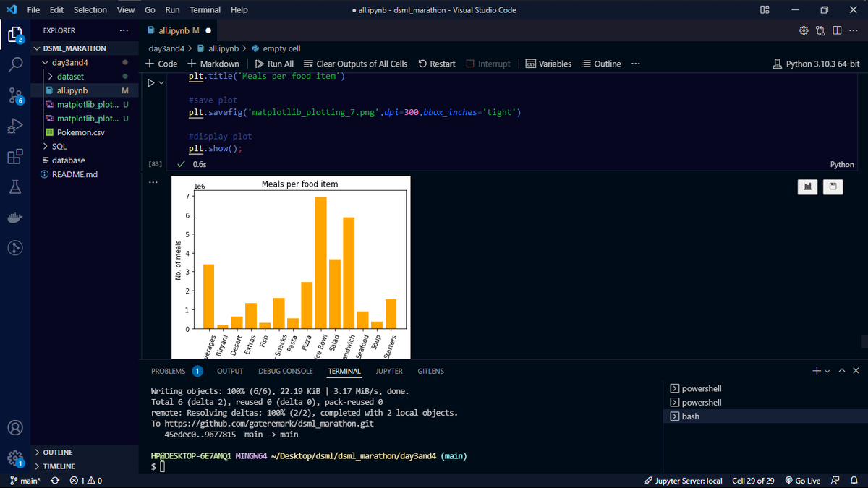Viewport: 868px width, 488px height.
Task: Open the notebook diff changes icon
Action: tap(820, 31)
